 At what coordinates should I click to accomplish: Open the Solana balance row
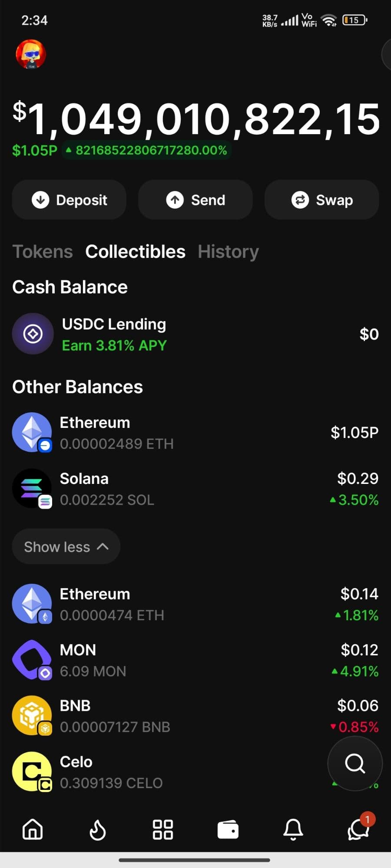pyautogui.click(x=195, y=489)
